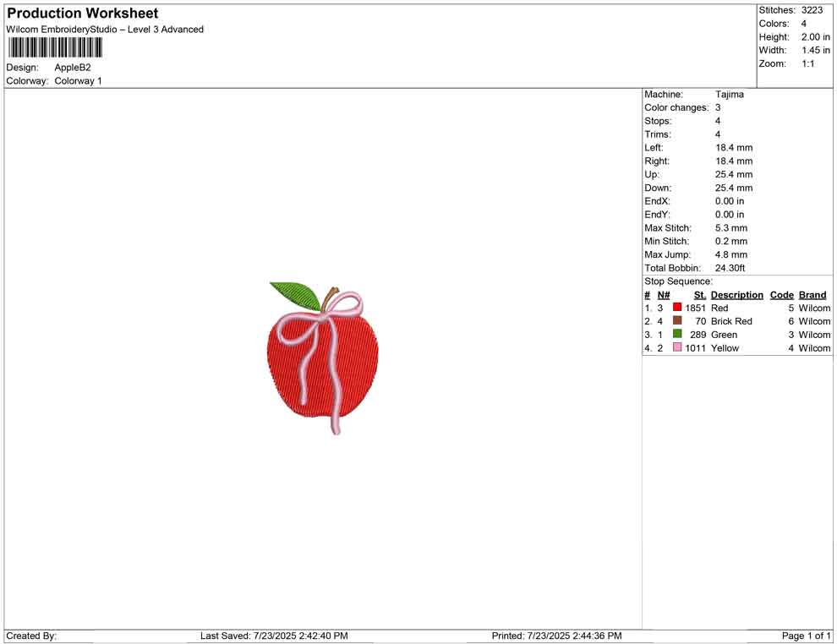Viewport: 837px width, 644px height.
Task: Click the Zoom value '1:1'
Action: click(808, 63)
